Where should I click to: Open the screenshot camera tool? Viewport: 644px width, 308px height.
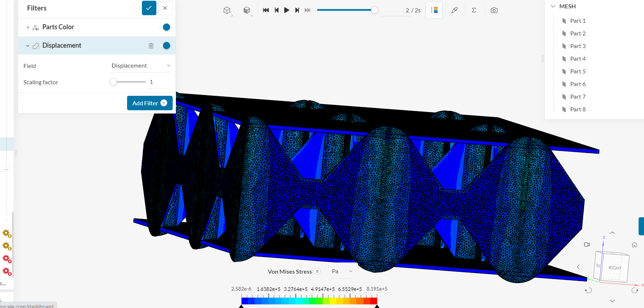point(494,10)
